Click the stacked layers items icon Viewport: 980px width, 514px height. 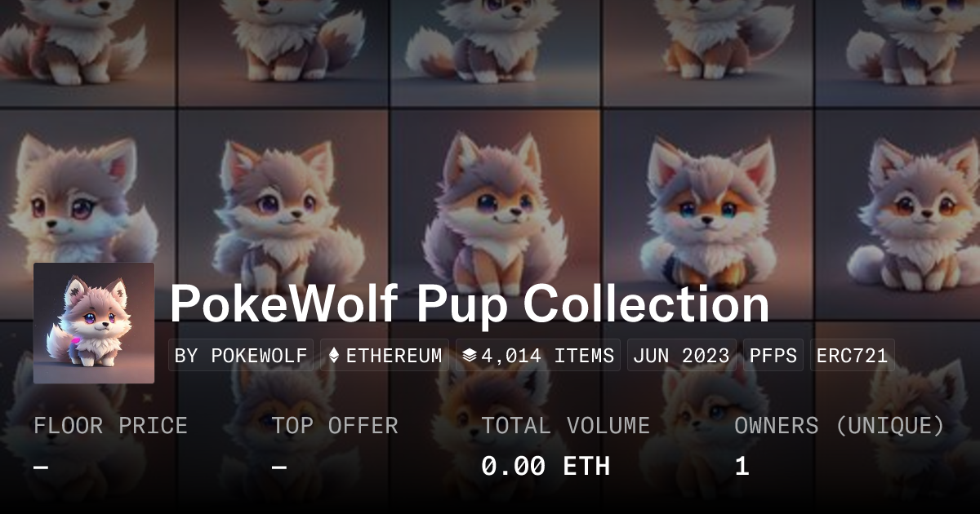point(470,356)
